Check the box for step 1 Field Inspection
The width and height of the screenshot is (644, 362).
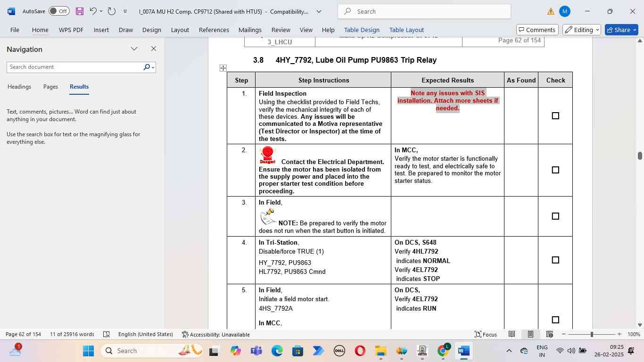[x=555, y=116]
